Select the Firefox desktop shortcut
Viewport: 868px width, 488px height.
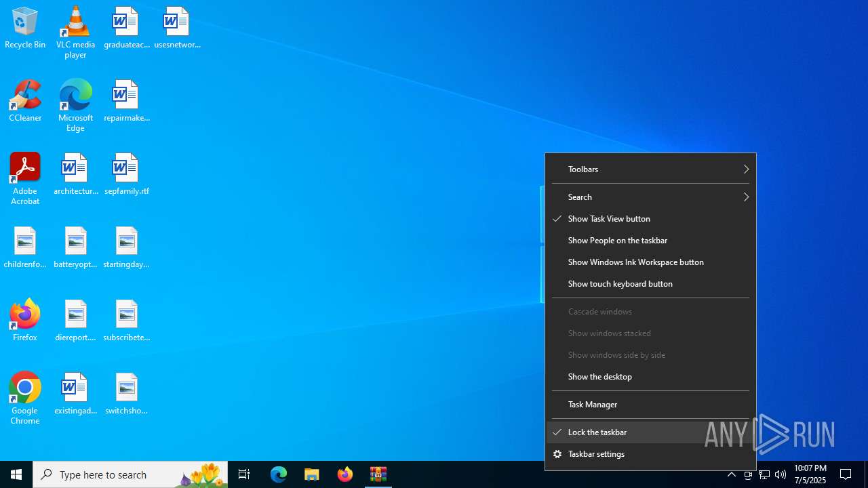tap(25, 321)
